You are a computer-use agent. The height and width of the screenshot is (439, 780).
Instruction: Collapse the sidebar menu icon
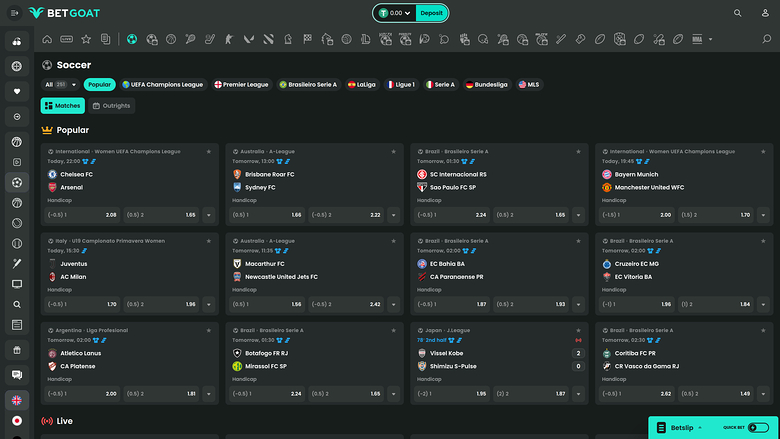(x=14, y=13)
